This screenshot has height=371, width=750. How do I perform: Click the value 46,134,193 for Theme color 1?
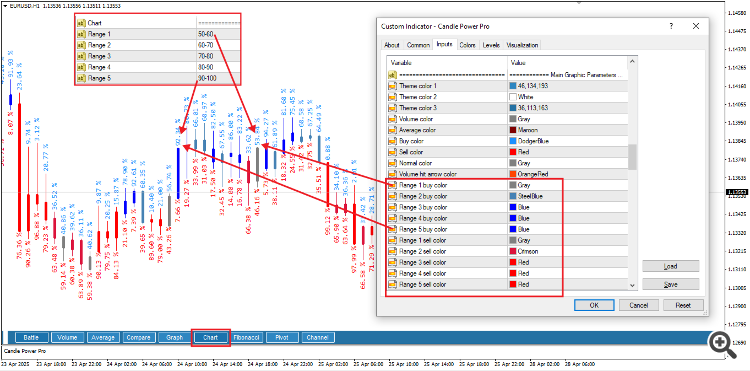[534, 86]
